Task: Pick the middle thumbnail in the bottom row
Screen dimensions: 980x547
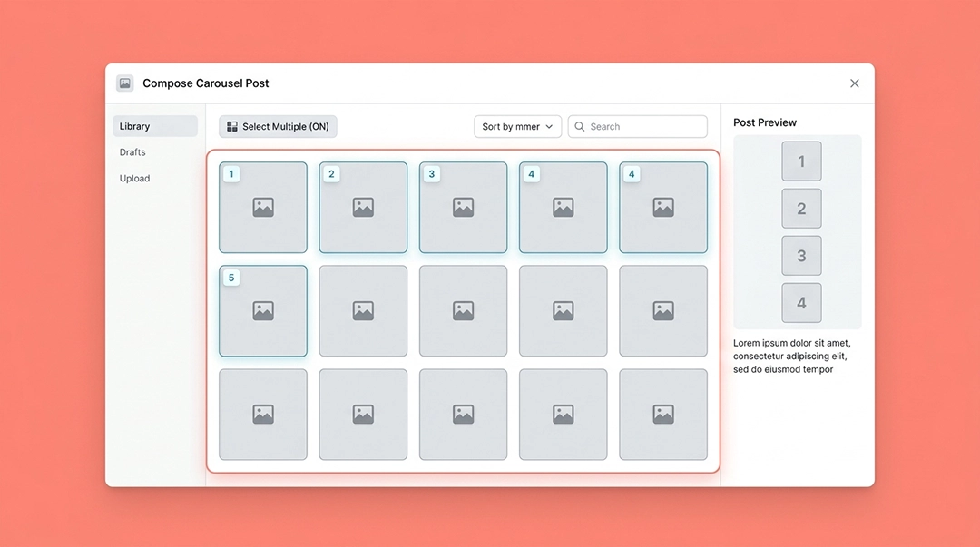Action: click(463, 415)
